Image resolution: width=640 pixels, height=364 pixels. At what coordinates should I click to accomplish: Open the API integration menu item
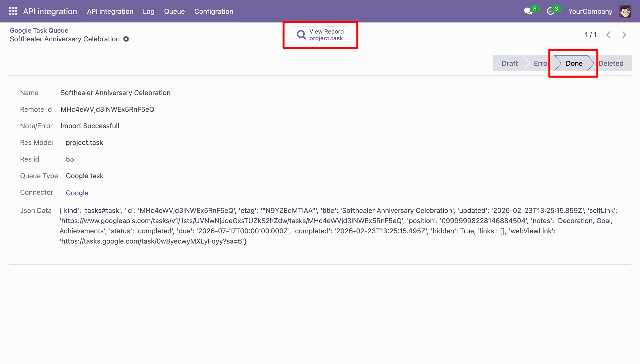pos(110,11)
